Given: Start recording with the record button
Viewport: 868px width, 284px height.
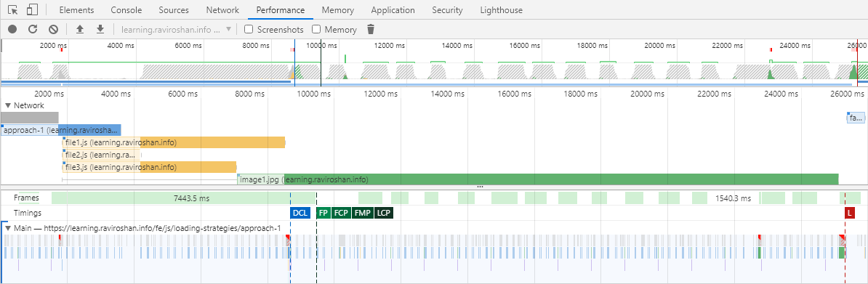Looking at the screenshot, I should (x=13, y=29).
